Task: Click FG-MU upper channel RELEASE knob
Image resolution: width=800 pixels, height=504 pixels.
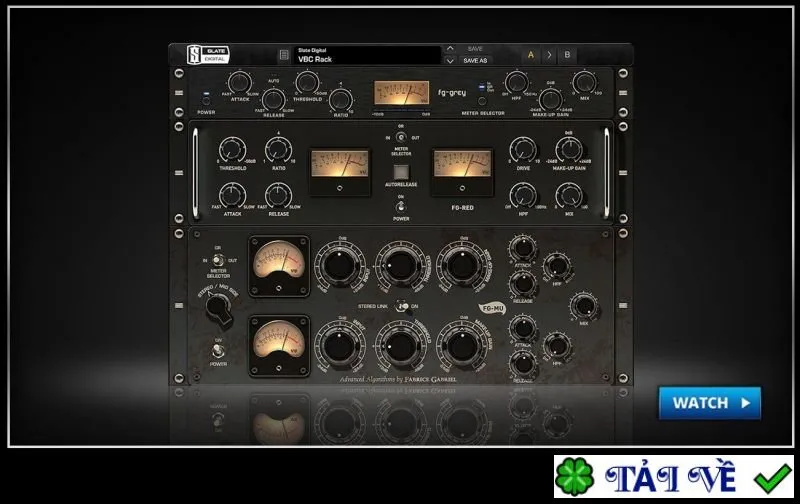Action: (x=523, y=284)
